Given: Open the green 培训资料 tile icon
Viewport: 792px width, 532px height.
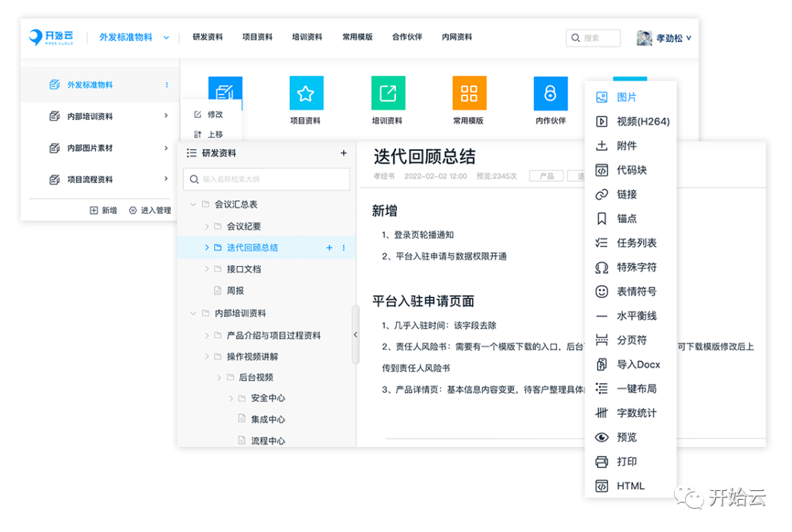Looking at the screenshot, I should click(387, 93).
